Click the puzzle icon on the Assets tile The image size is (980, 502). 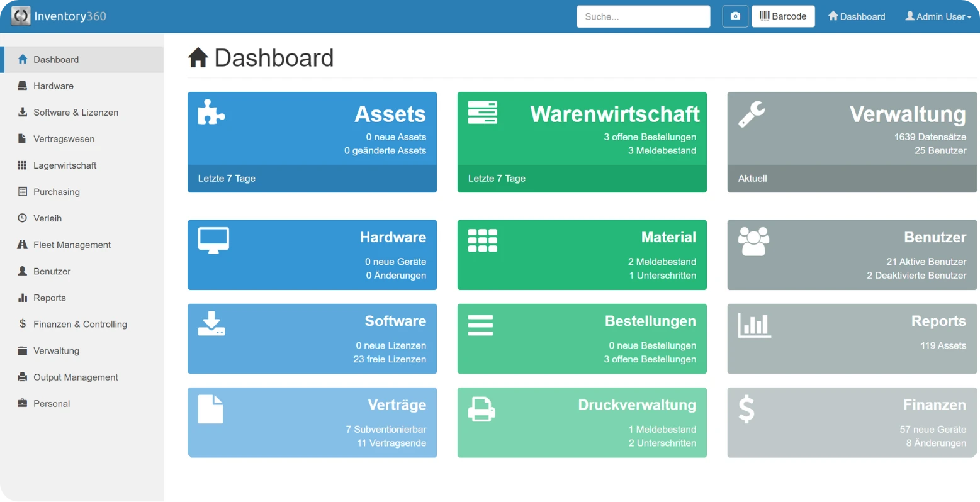coord(211,113)
